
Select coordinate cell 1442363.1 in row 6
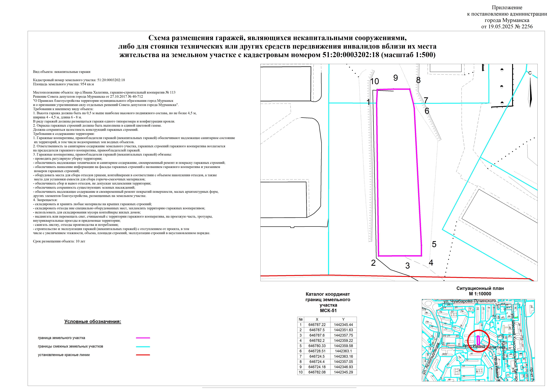pyautogui.click(x=343, y=351)
